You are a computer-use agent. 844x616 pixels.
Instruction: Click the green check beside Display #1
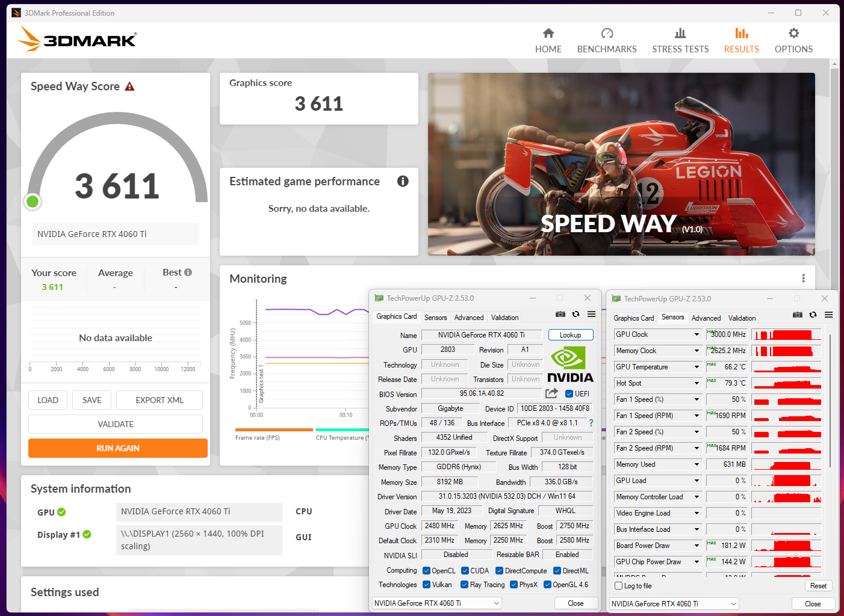click(87, 534)
